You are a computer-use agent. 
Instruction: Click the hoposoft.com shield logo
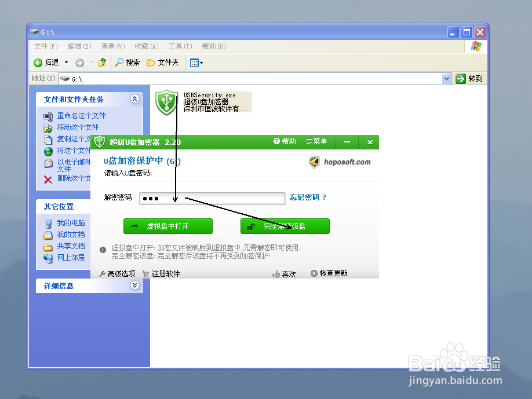314,163
